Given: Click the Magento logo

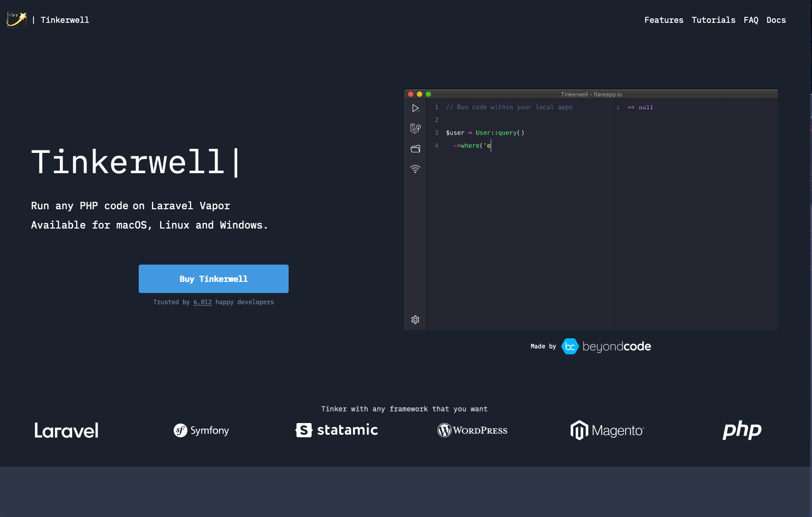Looking at the screenshot, I should [x=607, y=431].
